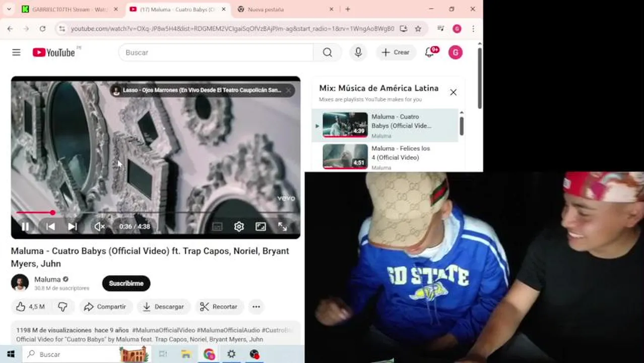Subscribe with the Suscribirme button

click(x=126, y=283)
